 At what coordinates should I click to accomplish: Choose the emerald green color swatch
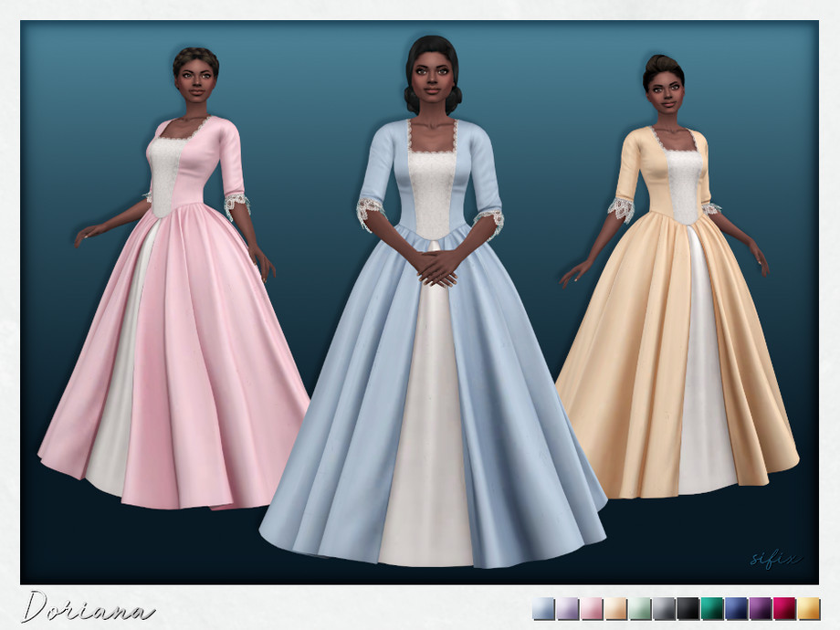click(x=712, y=609)
